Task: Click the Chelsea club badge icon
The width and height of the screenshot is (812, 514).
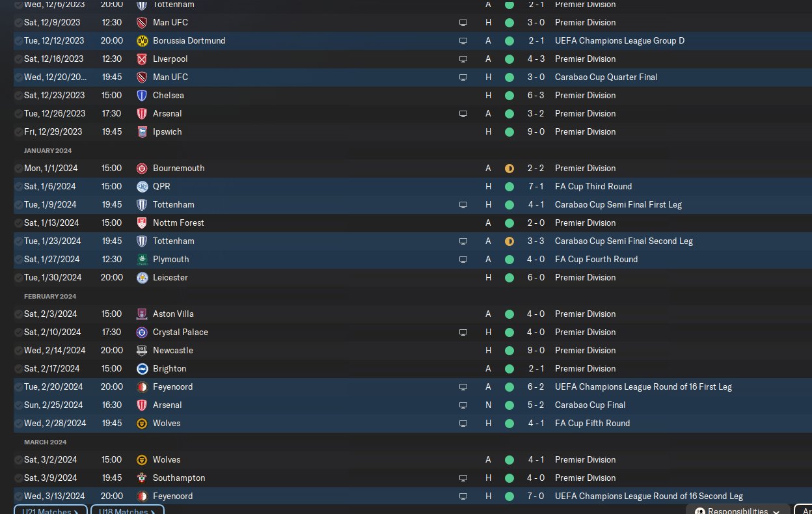Action: pos(142,95)
